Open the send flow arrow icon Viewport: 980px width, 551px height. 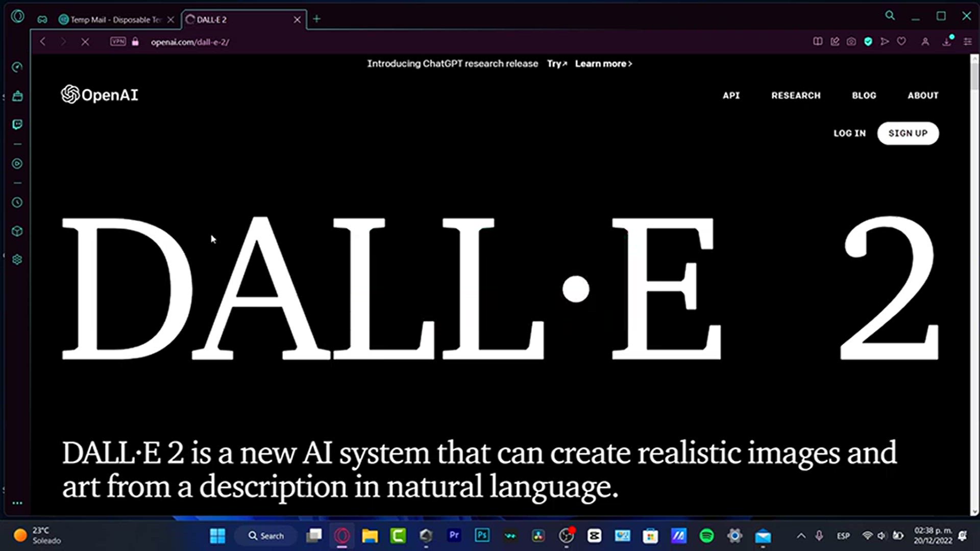click(x=885, y=41)
